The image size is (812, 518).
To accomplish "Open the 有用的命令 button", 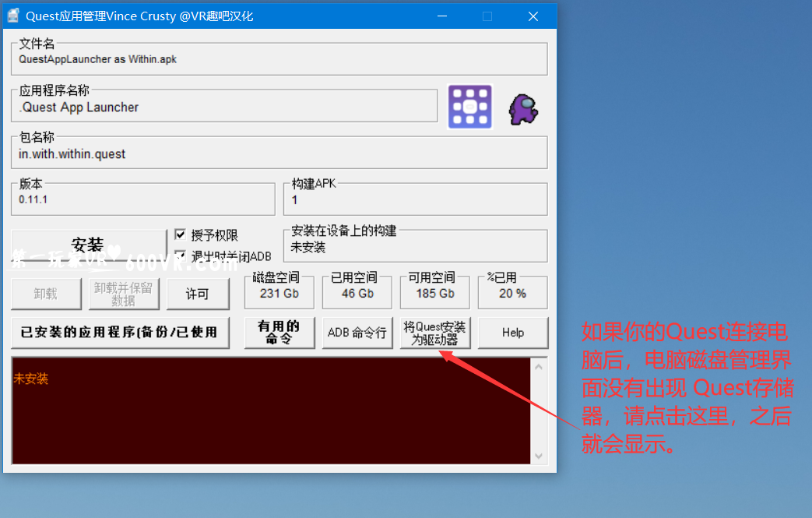I will [279, 333].
